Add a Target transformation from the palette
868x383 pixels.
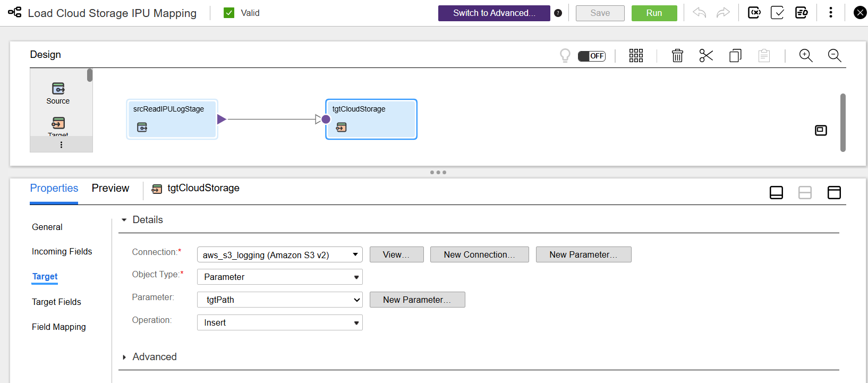point(58,126)
